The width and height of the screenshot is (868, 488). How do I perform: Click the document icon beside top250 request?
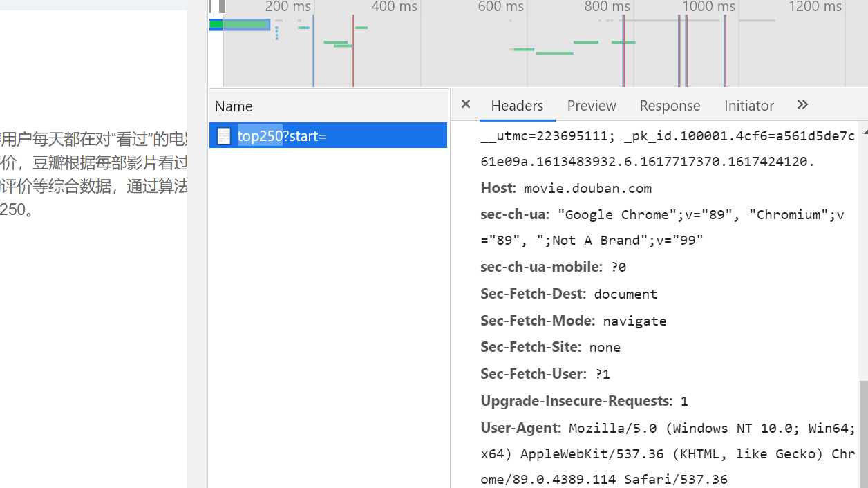tap(224, 136)
